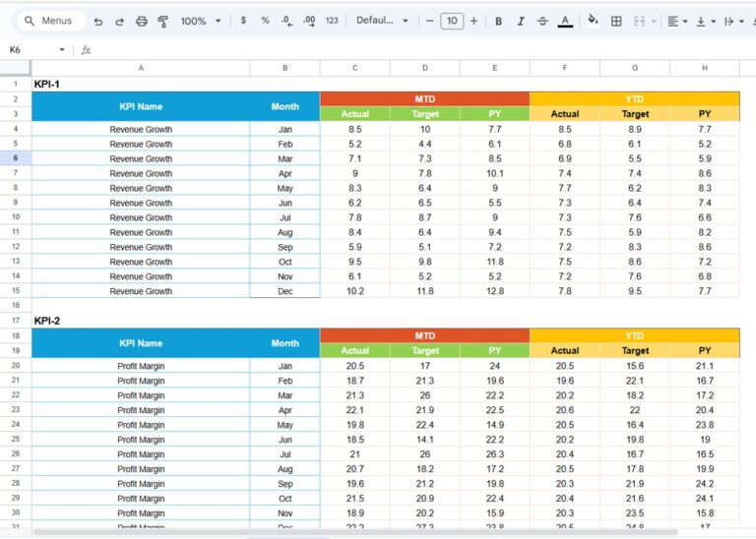Screen dimensions: 756x539
Task: Increase font size with plus button
Action: [x=473, y=21]
